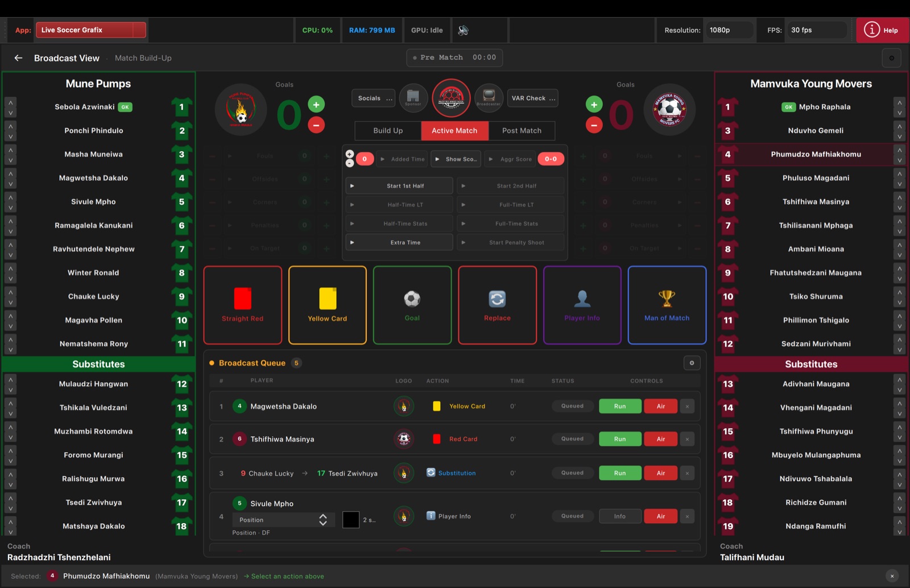
Task: Select the Yellow Card action
Action: pos(328,305)
